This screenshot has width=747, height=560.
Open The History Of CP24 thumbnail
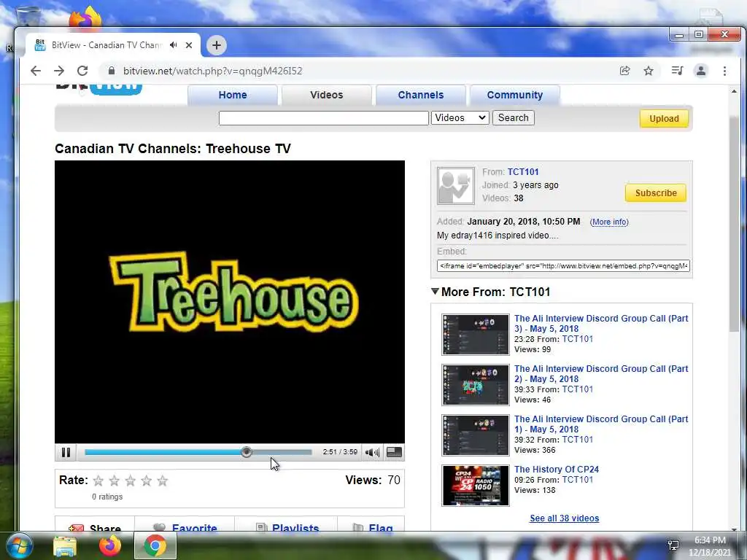(476, 486)
